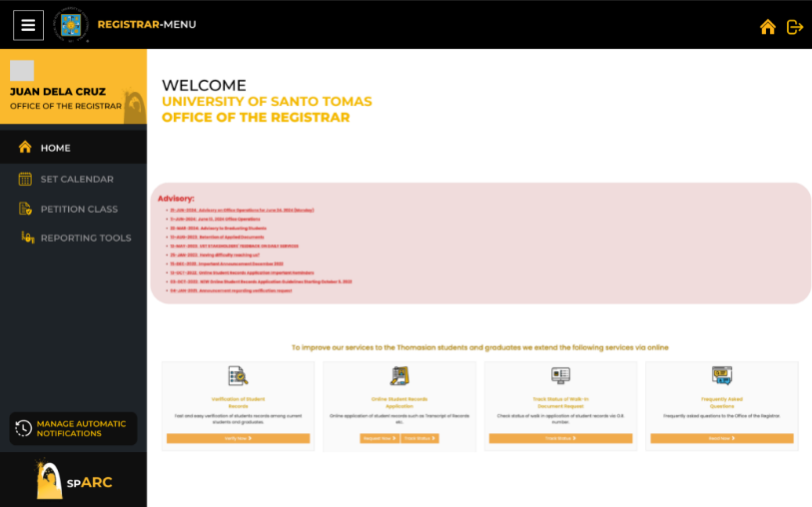This screenshot has height=507, width=812.
Task: Click the Frequently Asked Questions title
Action: point(722,402)
